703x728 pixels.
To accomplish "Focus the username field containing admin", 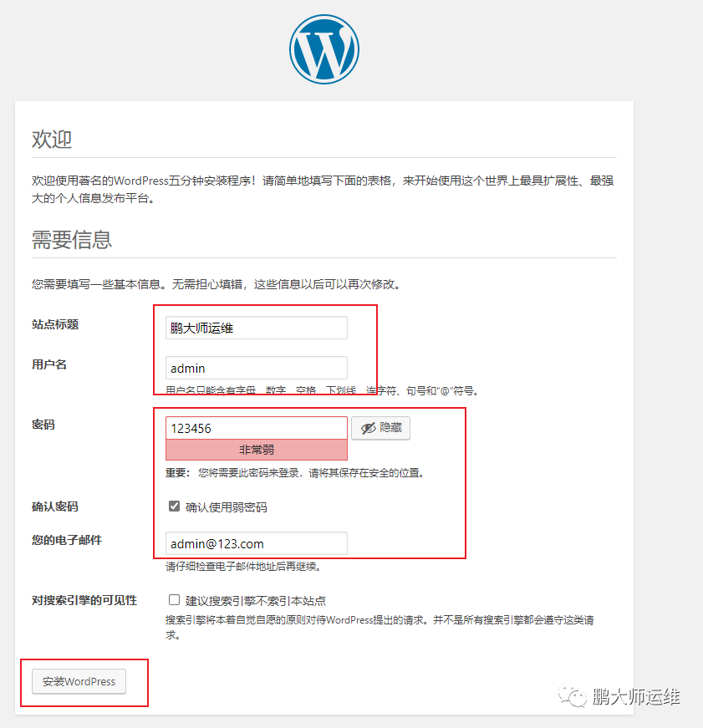I will click(257, 368).
